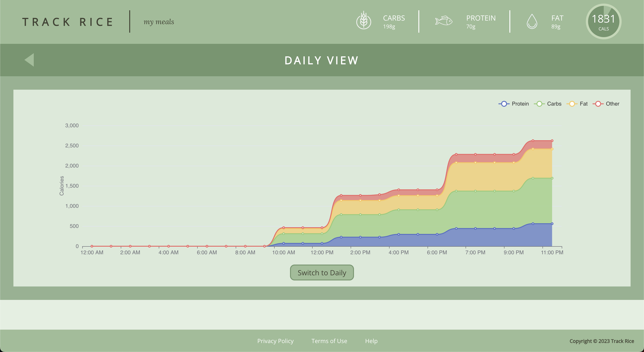This screenshot has width=644, height=352.
Task: Go to TRACK RICE home logo
Action: pos(68,22)
